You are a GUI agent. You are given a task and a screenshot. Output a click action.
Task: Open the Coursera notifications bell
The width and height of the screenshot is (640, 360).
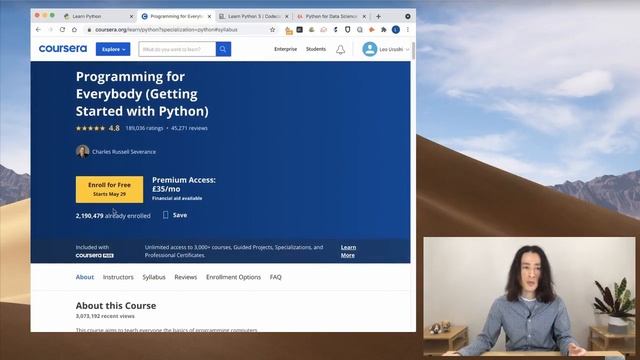(340, 49)
